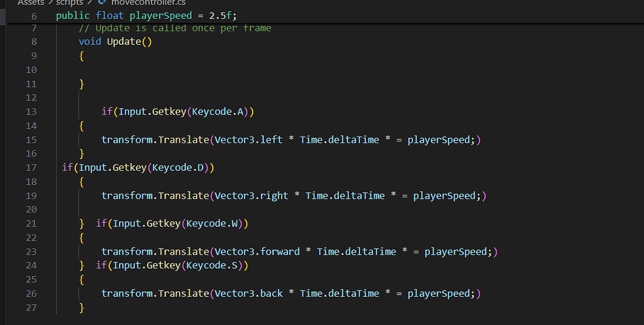Click Vector3.forward in the code
This screenshot has width=644, height=325.
point(257,251)
